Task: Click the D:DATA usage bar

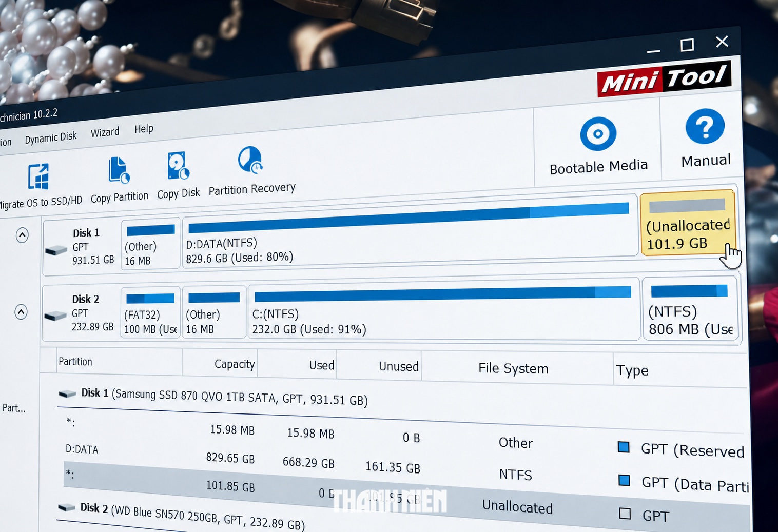Action: 409,218
